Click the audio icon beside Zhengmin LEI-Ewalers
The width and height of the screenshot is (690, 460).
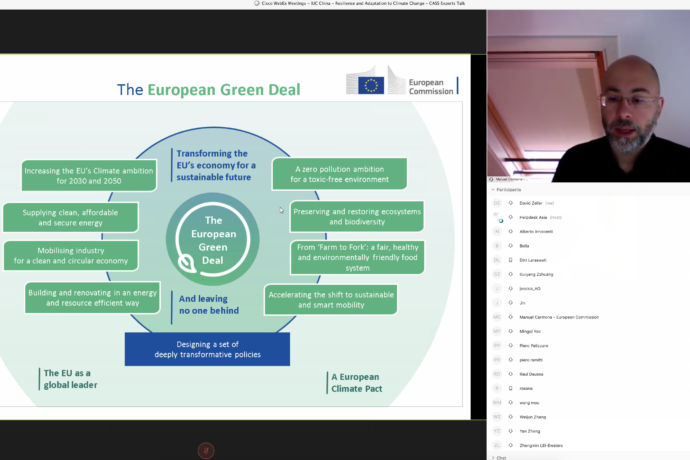click(x=510, y=445)
